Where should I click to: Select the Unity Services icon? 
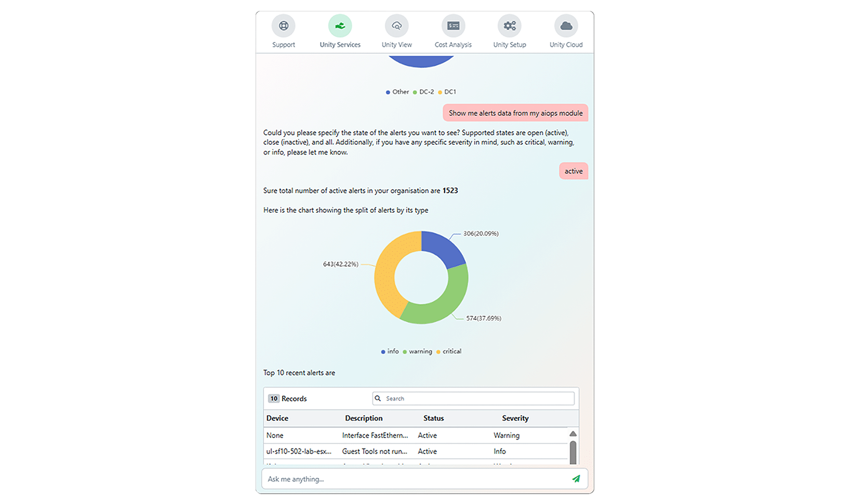coord(340,25)
